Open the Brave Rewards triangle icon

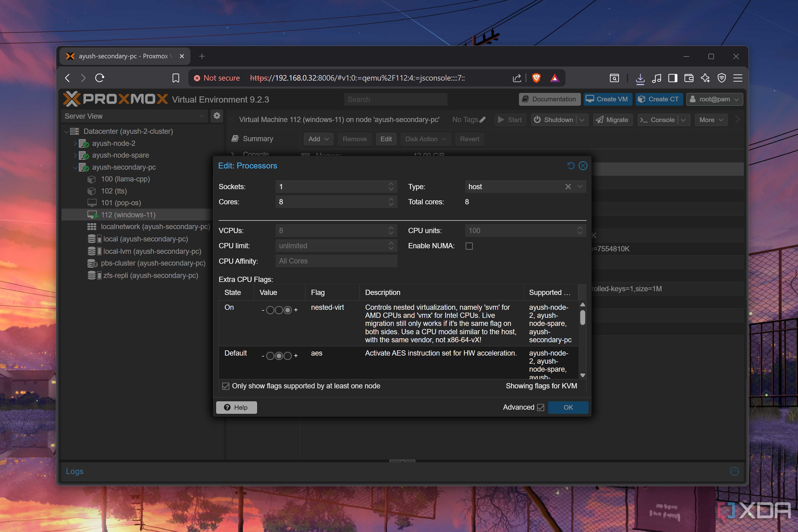pyautogui.click(x=554, y=78)
